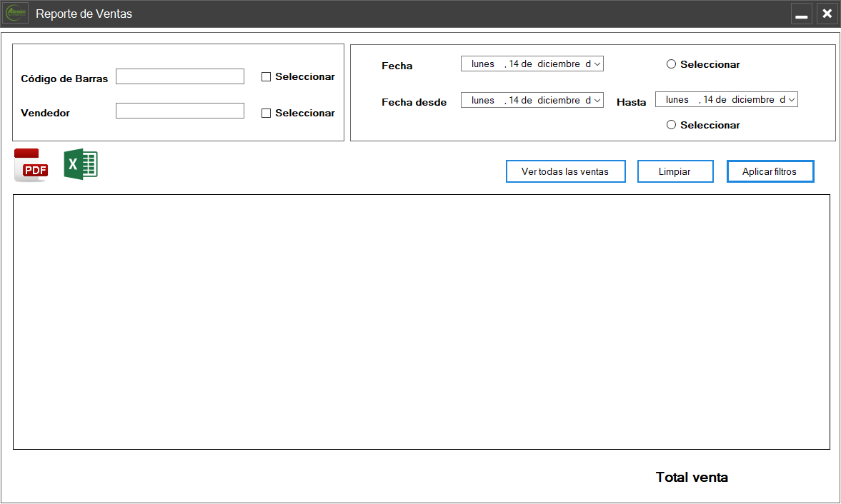Choose the Seleccionar radio button under Hasta
This screenshot has width=841, height=504.
pos(671,125)
